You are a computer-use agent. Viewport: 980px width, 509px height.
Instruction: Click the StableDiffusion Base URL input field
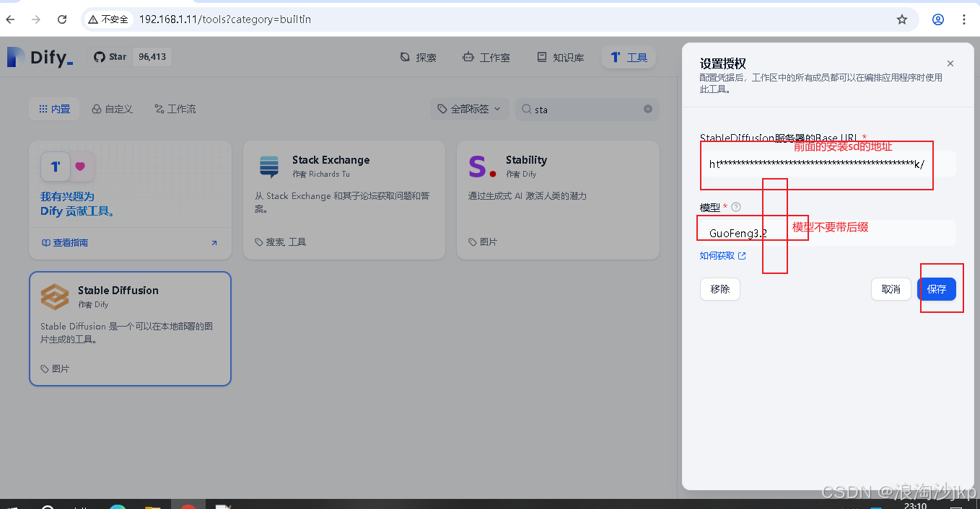[x=828, y=164]
